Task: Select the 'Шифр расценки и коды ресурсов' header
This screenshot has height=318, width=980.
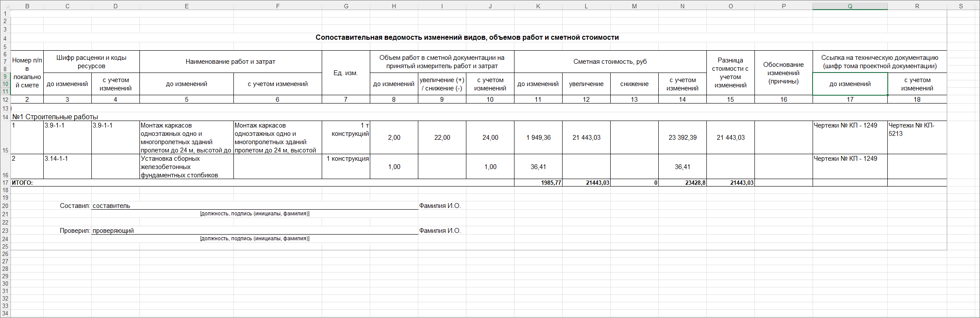Action: click(91, 62)
